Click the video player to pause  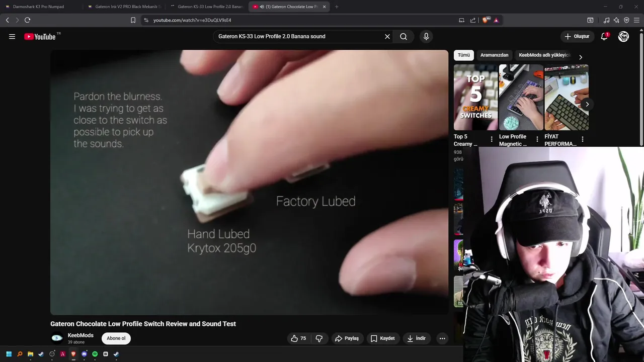[x=249, y=182]
